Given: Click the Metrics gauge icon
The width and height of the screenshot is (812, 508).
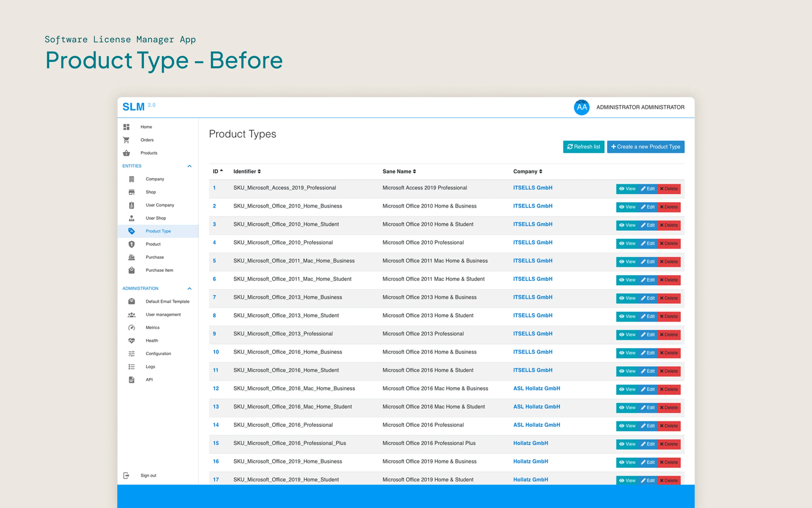Looking at the screenshot, I should [132, 328].
